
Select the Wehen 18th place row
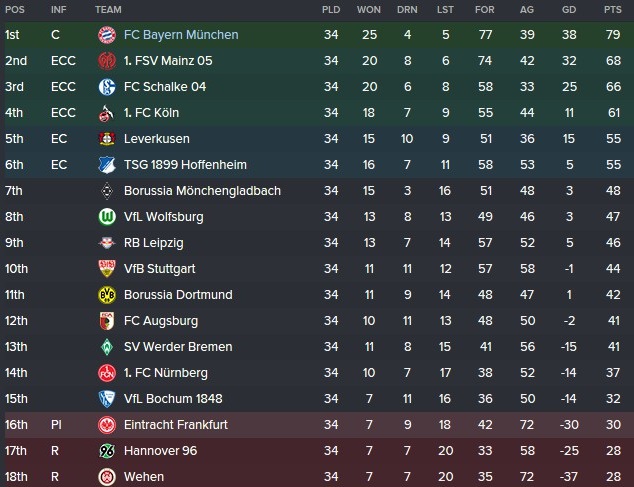(x=317, y=476)
